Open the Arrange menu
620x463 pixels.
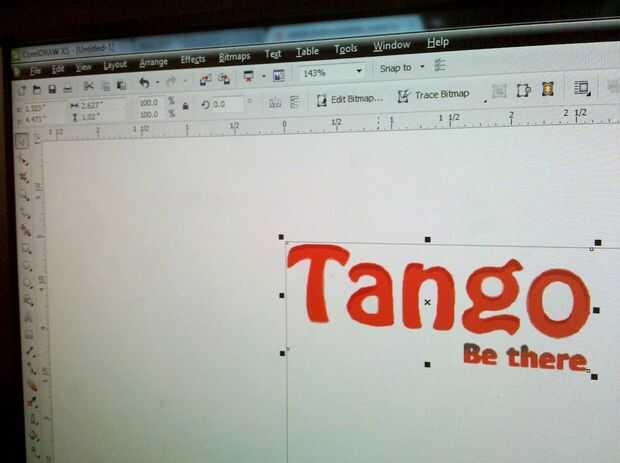(153, 63)
